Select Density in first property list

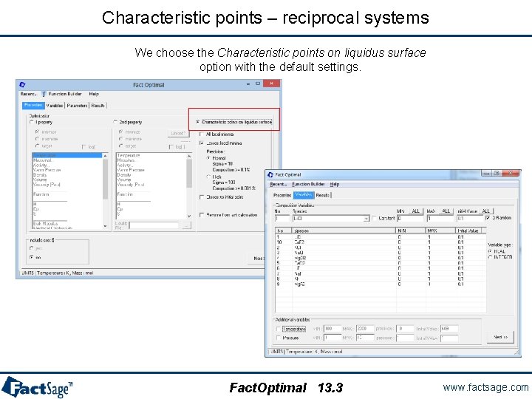40,174
